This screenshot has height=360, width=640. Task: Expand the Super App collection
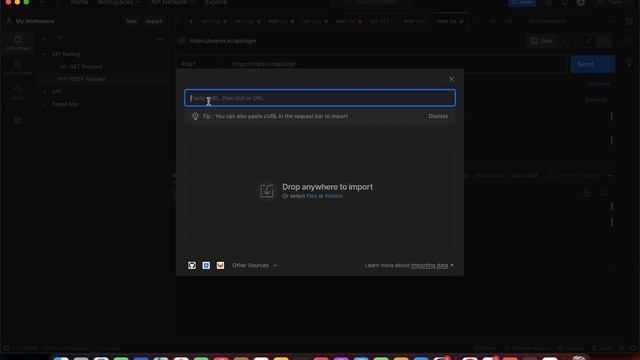coord(45,104)
